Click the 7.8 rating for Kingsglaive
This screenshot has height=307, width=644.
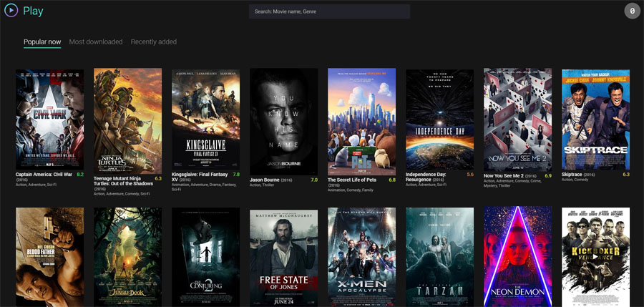tap(236, 175)
